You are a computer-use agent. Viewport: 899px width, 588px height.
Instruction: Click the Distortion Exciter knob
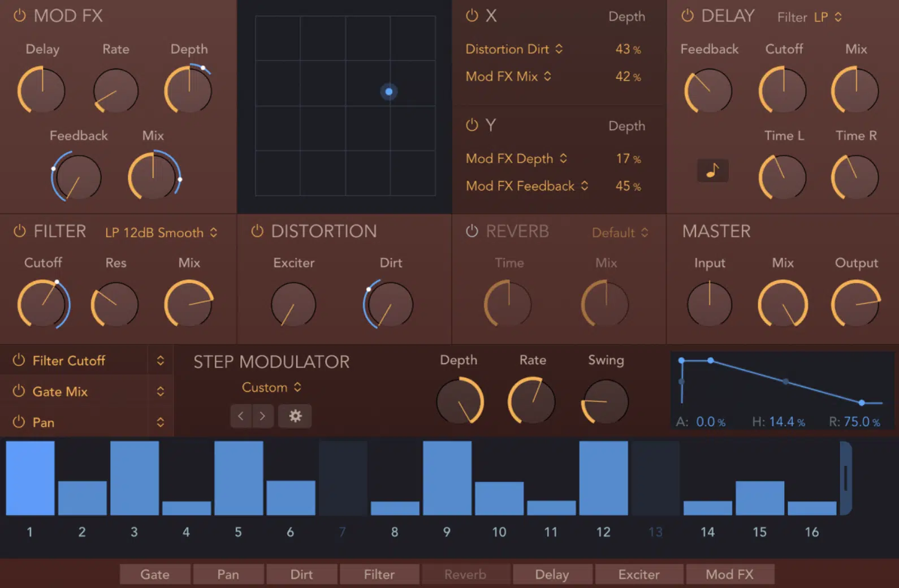click(293, 304)
